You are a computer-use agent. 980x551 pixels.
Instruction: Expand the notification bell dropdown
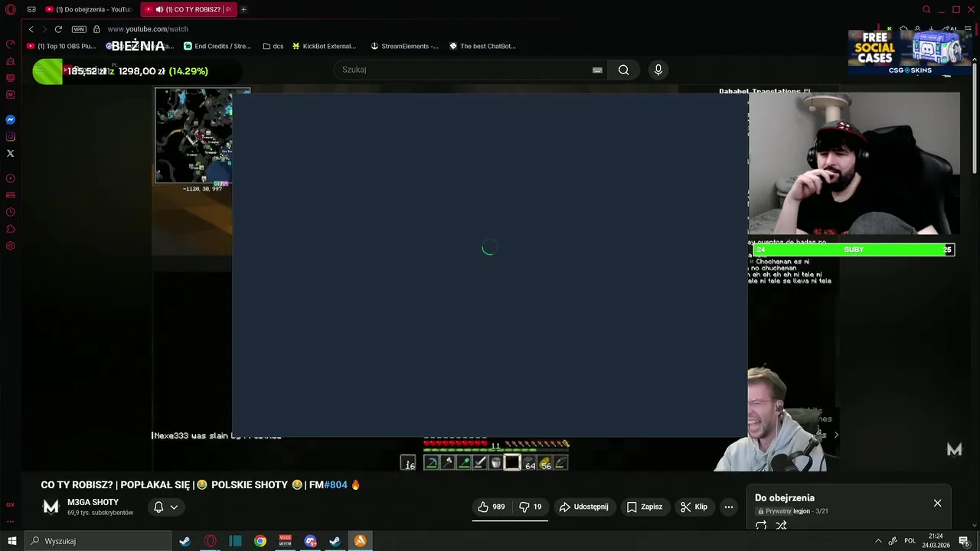165,507
